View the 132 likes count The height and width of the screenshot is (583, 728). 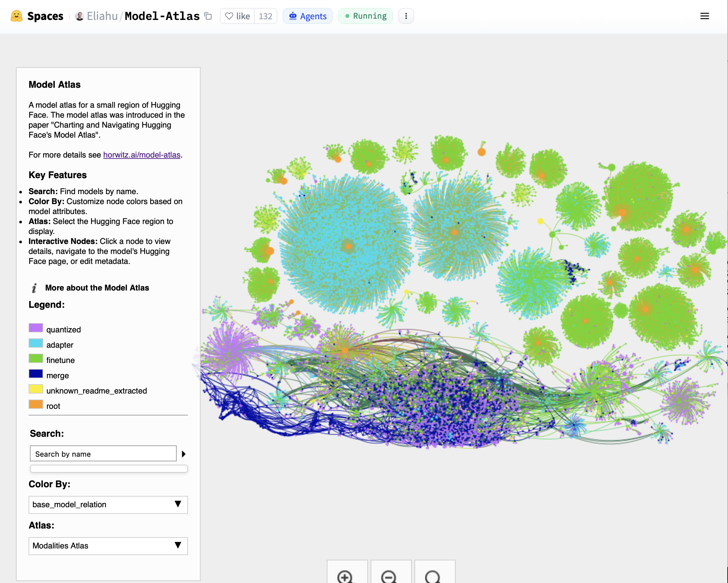(x=265, y=16)
